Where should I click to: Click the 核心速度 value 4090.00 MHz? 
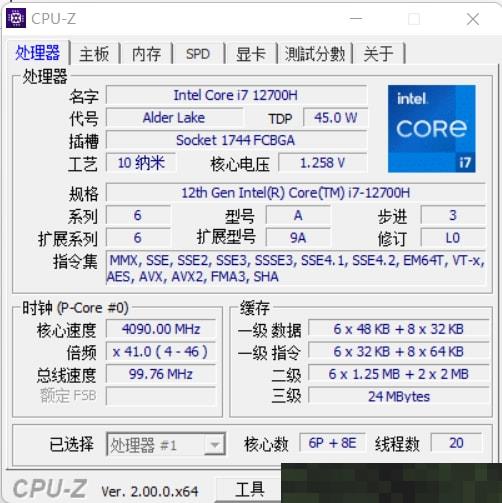pos(161,329)
